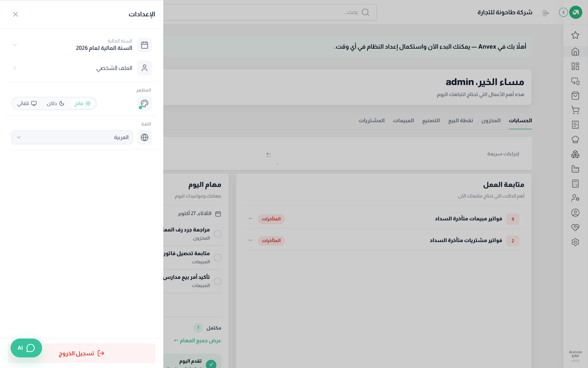
Task: Open the stacked boxes icon in the sidebar
Action: pos(575,154)
